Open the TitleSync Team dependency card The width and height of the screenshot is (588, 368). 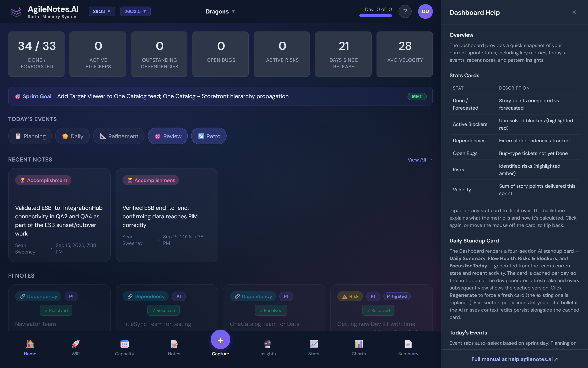tap(167, 308)
